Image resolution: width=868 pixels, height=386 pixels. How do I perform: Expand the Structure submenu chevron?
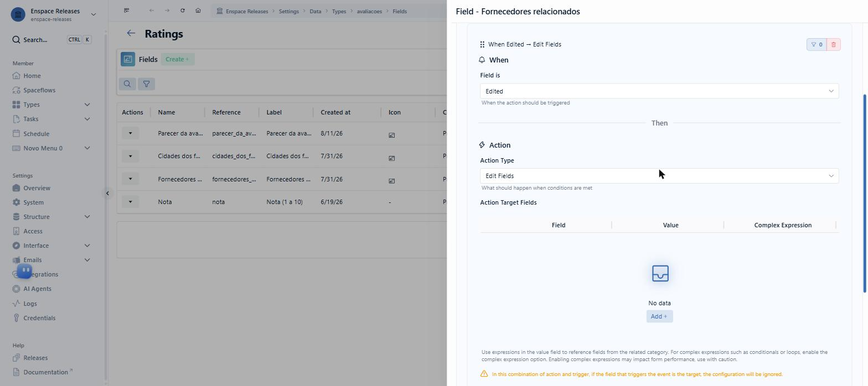pos(87,217)
